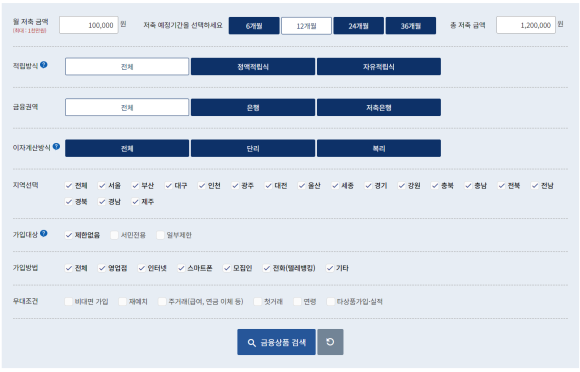The width and height of the screenshot is (580, 372).
Task: Toggle 전체 checkbox in 지역선택 row
Action: 69,186
